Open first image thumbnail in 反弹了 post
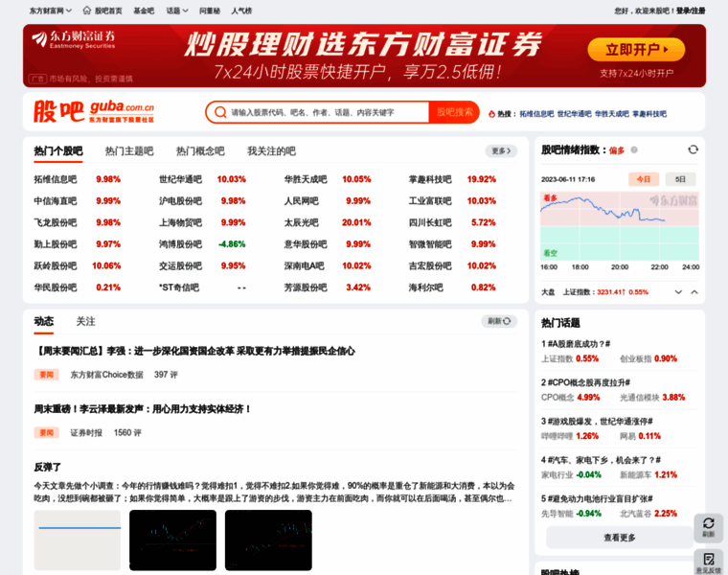This screenshot has height=575, width=728. pos(77,540)
